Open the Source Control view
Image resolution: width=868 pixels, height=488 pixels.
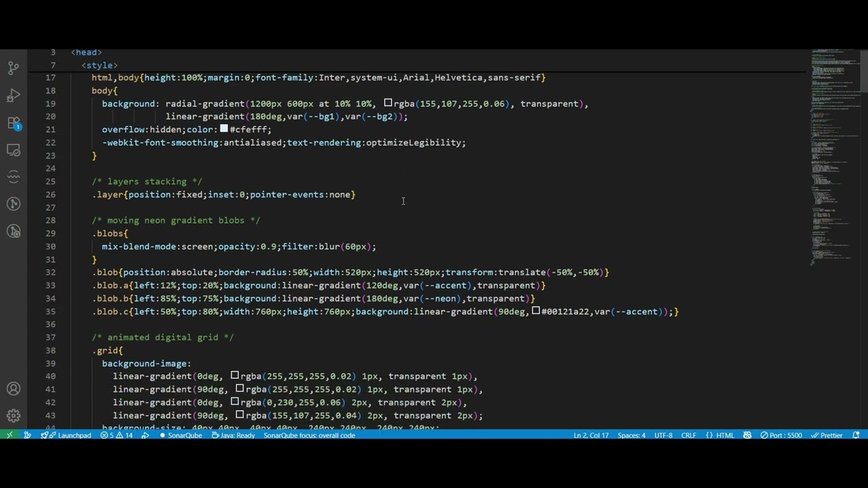14,68
